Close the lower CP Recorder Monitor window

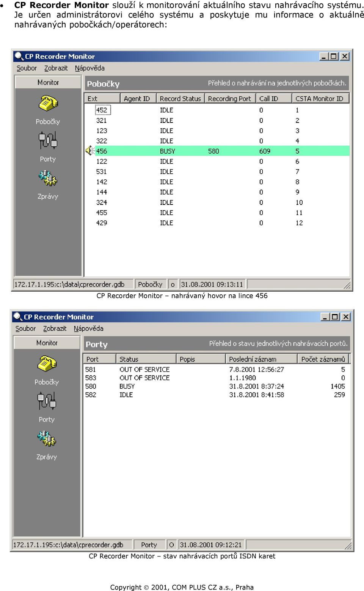pyautogui.click(x=345, y=317)
